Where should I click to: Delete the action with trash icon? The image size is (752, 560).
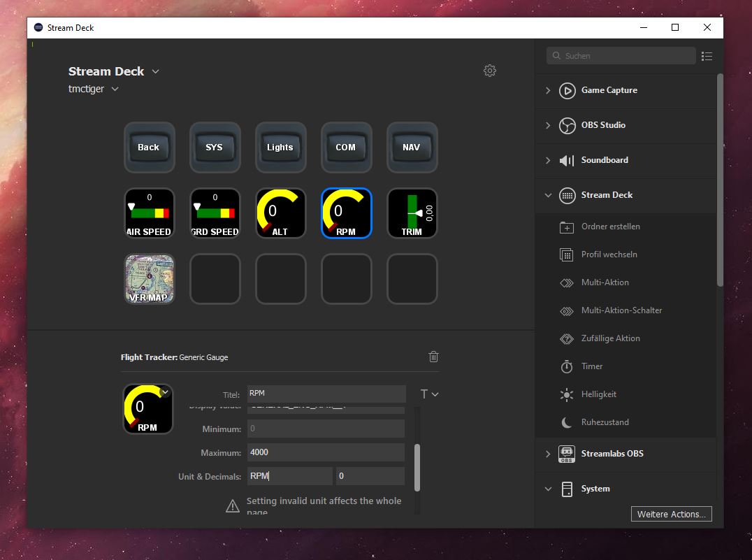click(433, 357)
